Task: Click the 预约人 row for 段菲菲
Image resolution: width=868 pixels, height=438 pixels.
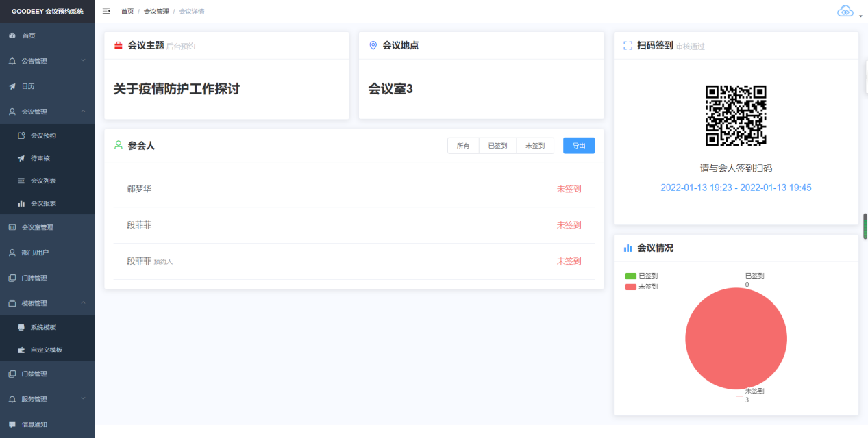Action: pos(354,261)
